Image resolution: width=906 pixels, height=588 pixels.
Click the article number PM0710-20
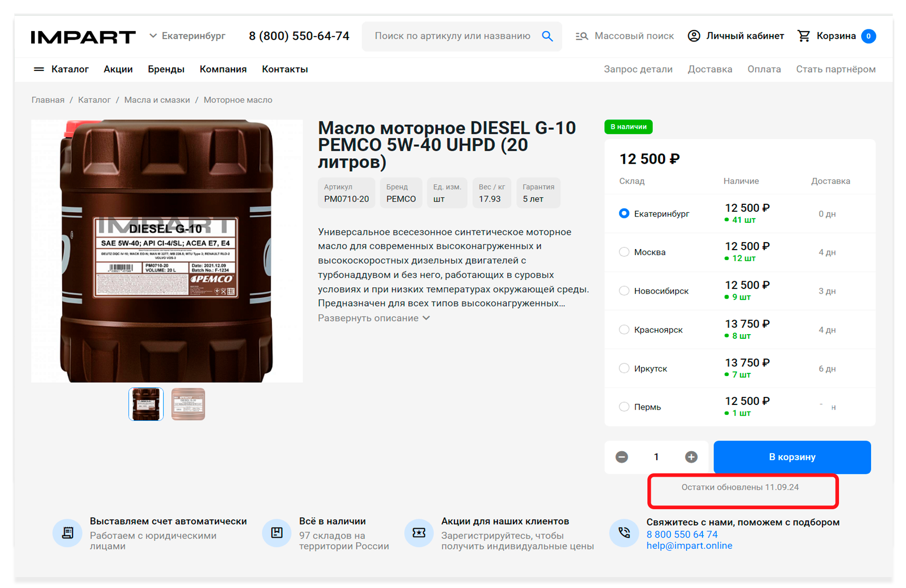tap(346, 199)
